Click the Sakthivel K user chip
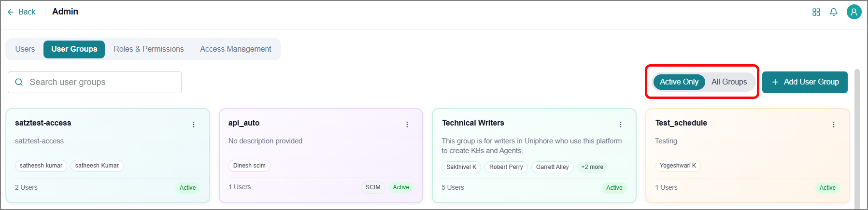The height and width of the screenshot is (210, 868). coord(461,167)
